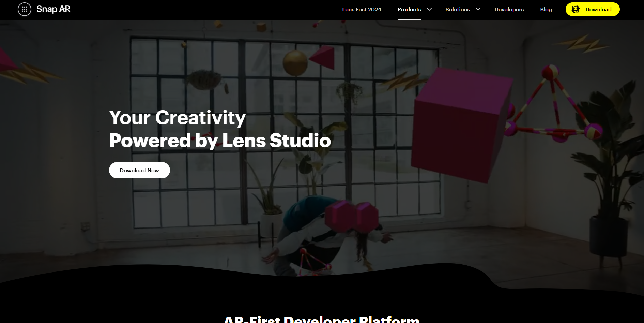Click the 'Powered by Lens Studio' headline
Image resolution: width=644 pixels, height=323 pixels.
[x=220, y=140]
